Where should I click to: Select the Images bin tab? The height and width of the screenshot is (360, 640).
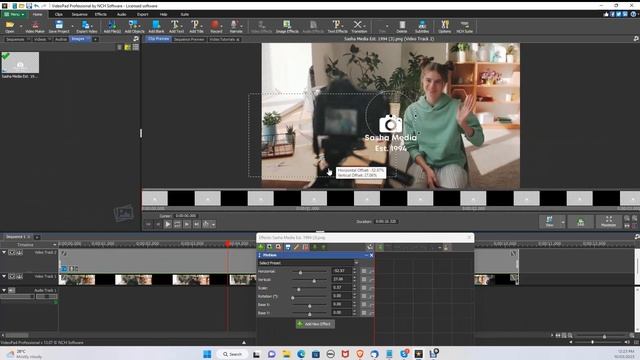[x=80, y=39]
